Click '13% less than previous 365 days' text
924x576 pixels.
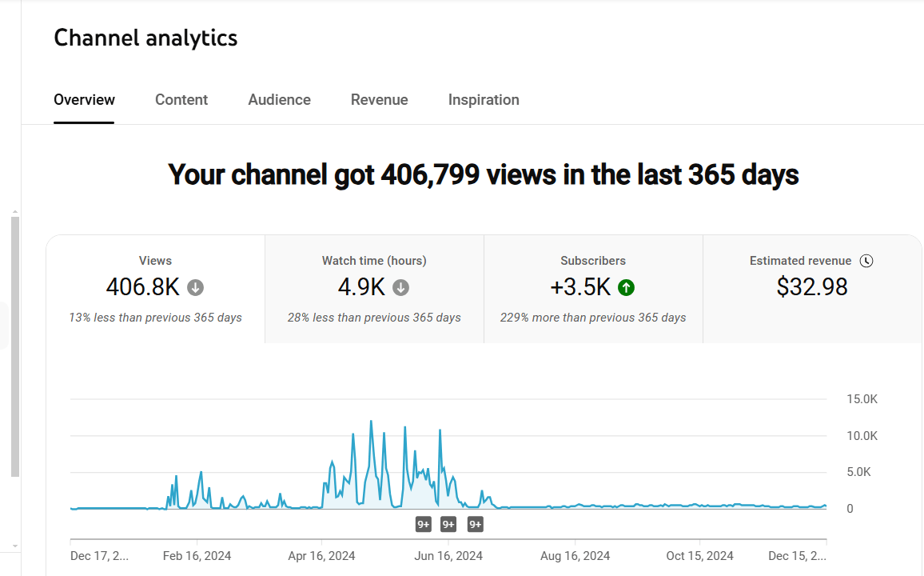[156, 318]
